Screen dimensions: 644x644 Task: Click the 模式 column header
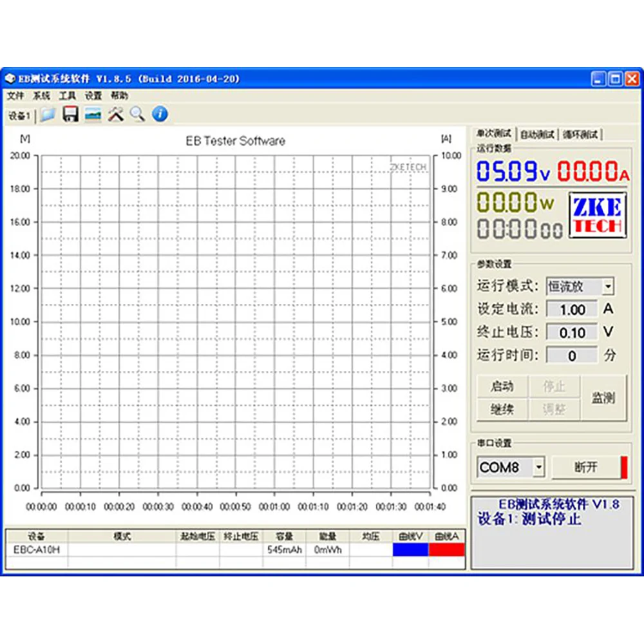tap(122, 536)
